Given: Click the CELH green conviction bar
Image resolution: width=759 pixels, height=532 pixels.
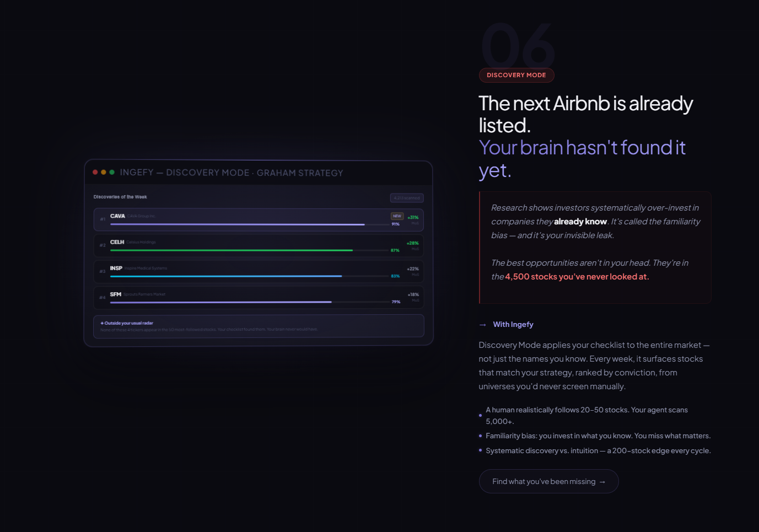Looking at the screenshot, I should pyautogui.click(x=232, y=250).
